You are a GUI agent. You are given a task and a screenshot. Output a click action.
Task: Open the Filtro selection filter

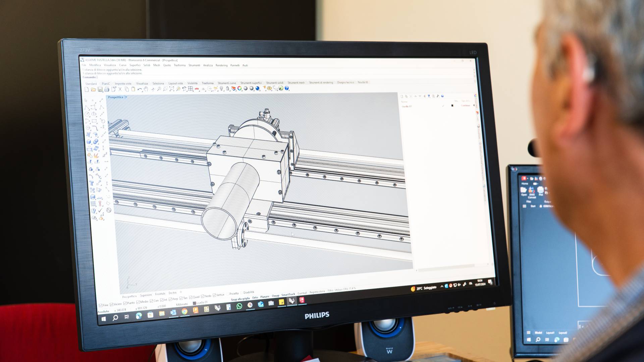pyautogui.click(x=330, y=290)
